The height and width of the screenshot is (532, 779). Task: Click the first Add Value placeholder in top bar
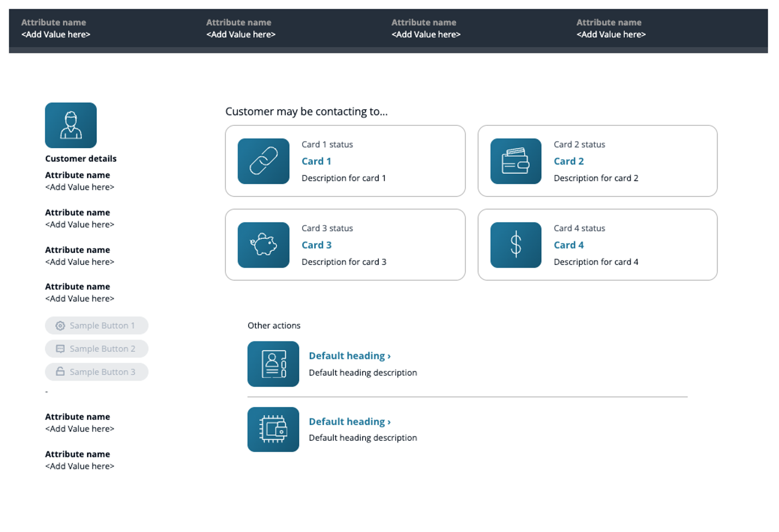pos(56,34)
